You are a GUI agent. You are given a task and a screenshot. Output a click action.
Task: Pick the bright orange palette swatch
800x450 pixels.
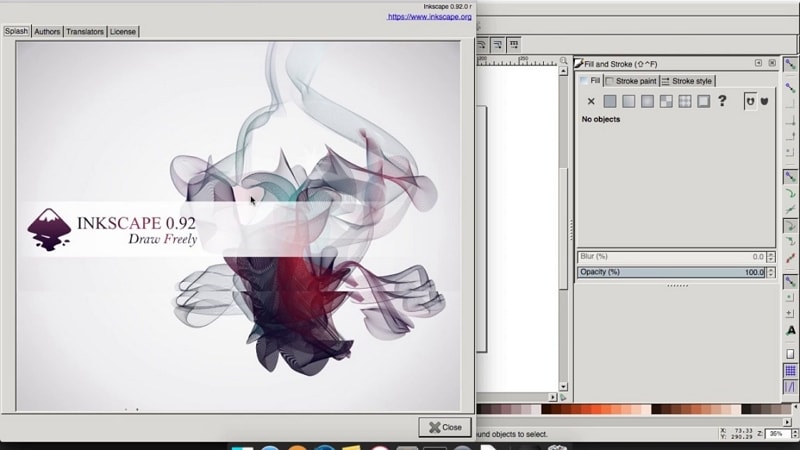tap(596, 409)
